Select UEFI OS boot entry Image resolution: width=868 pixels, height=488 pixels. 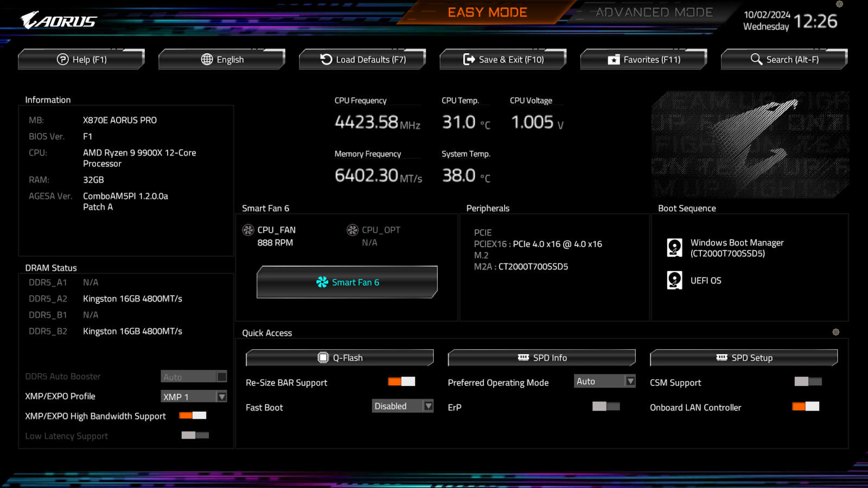(706, 280)
